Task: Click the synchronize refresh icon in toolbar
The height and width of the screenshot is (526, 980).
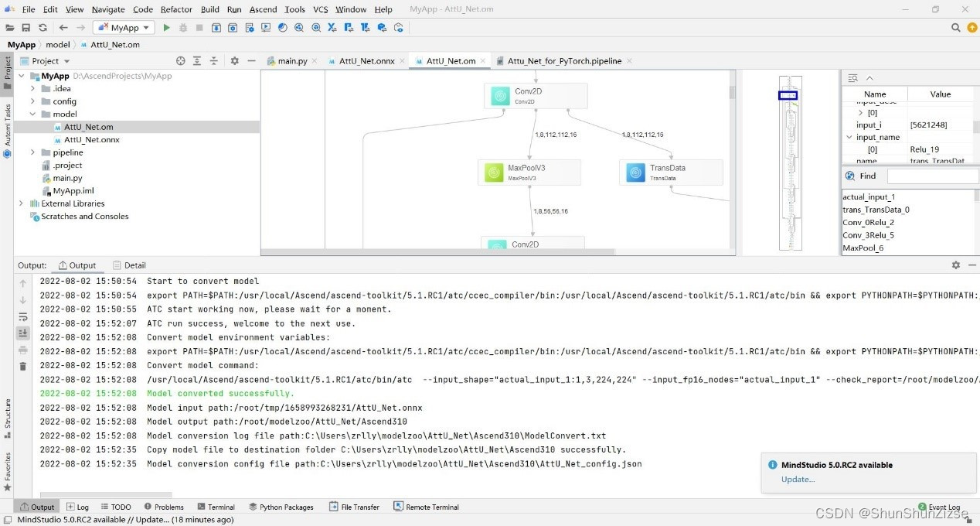Action: click(43, 27)
